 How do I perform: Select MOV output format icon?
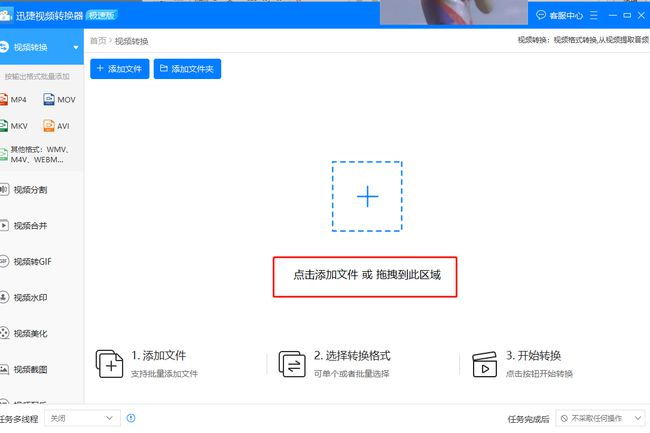pos(49,99)
